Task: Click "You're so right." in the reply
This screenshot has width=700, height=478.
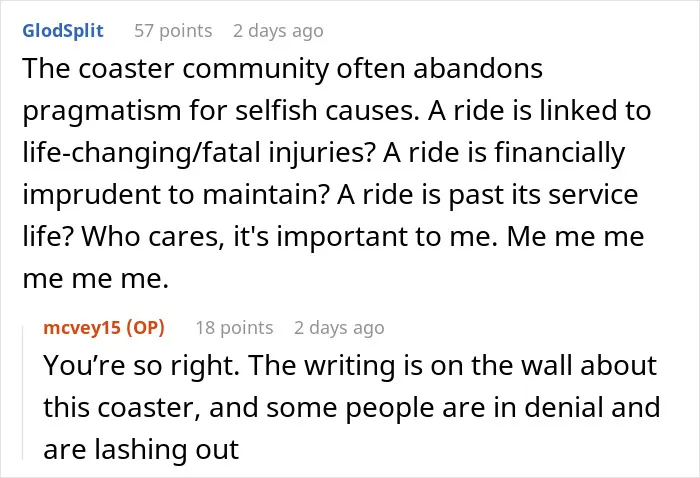Action: coord(142,366)
